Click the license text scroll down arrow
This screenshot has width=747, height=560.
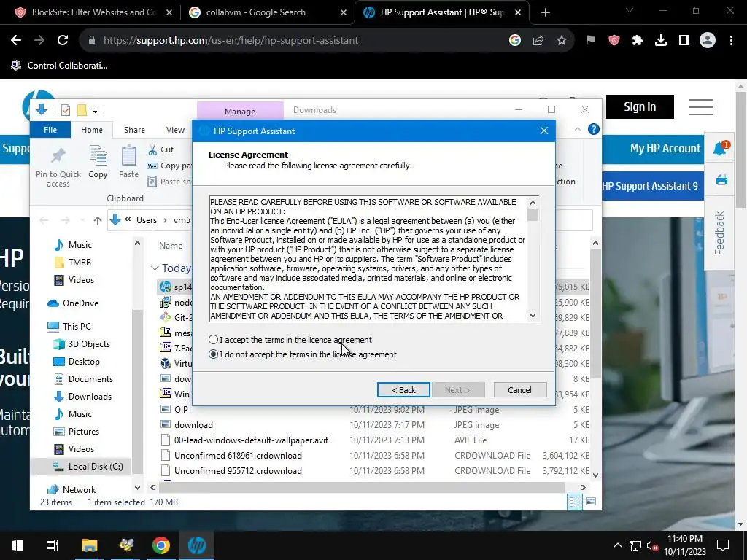pos(533,315)
